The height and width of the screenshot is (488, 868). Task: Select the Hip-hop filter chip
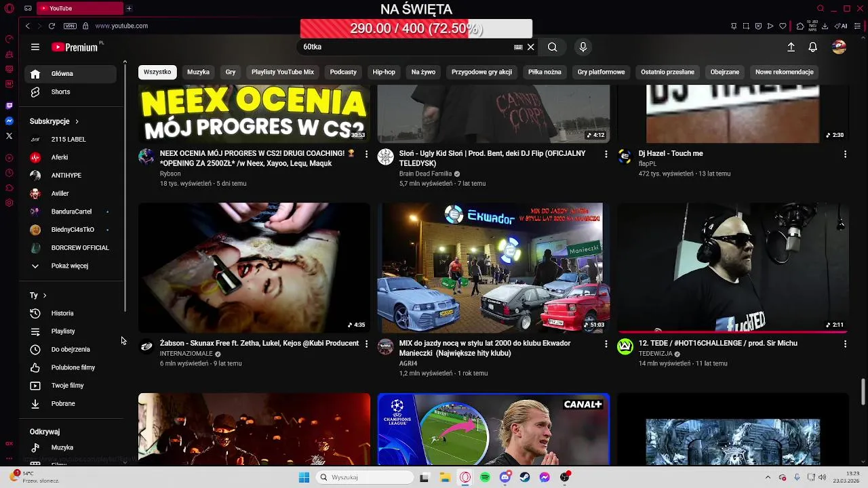[384, 72]
